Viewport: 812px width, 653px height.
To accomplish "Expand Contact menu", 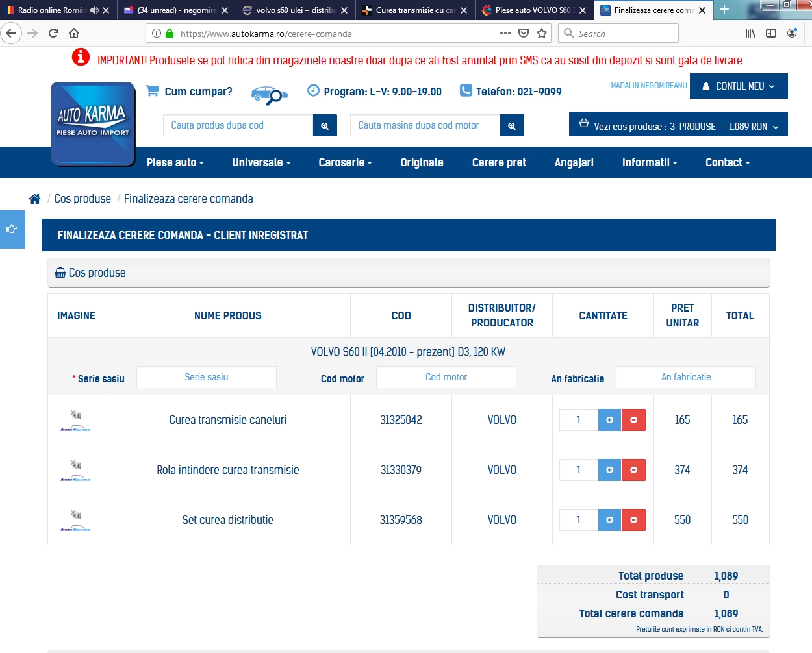I will [x=728, y=162].
